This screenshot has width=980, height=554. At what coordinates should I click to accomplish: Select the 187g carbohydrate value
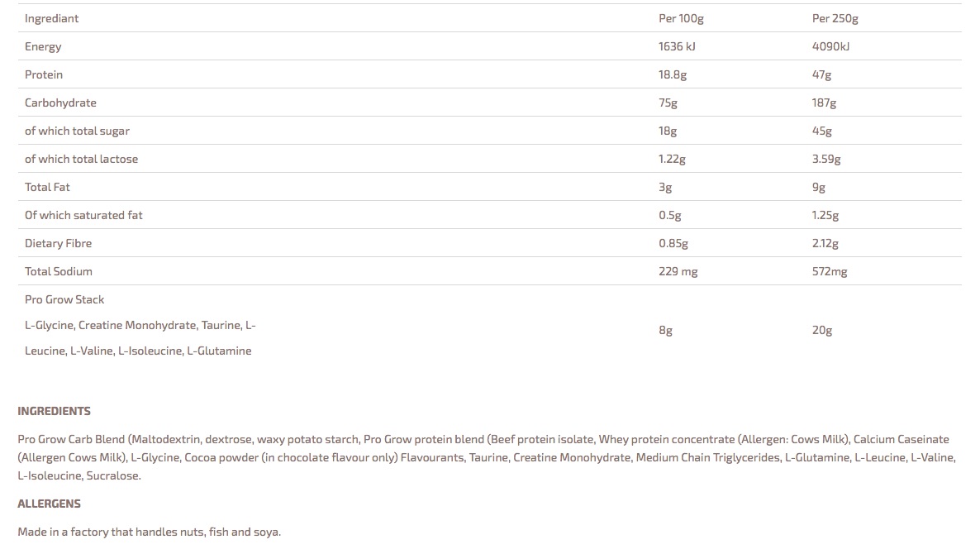824,103
